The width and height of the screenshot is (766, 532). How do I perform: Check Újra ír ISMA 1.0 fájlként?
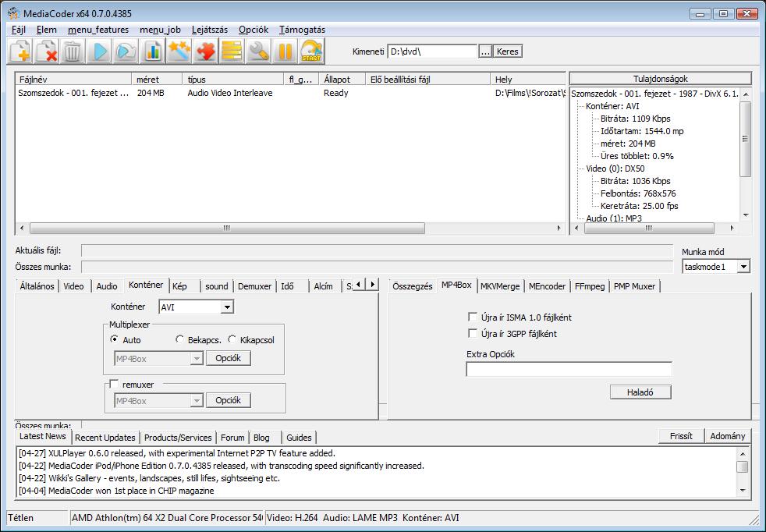coord(473,317)
